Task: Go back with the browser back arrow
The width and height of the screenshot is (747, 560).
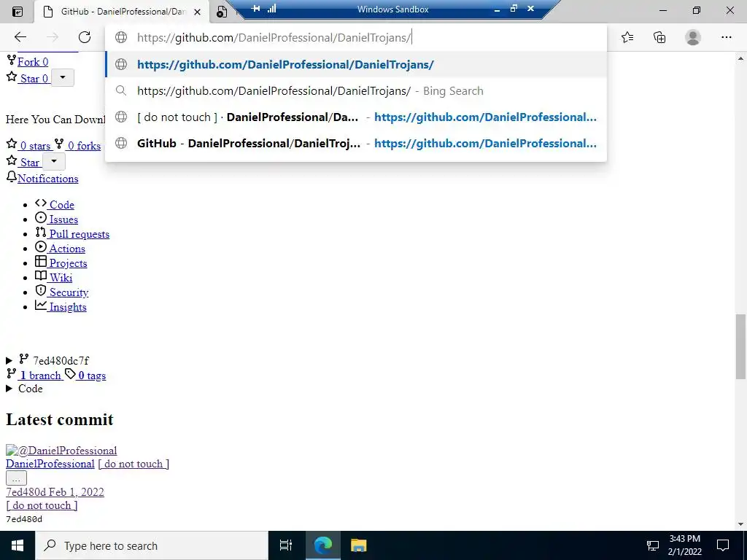Action: pos(20,37)
